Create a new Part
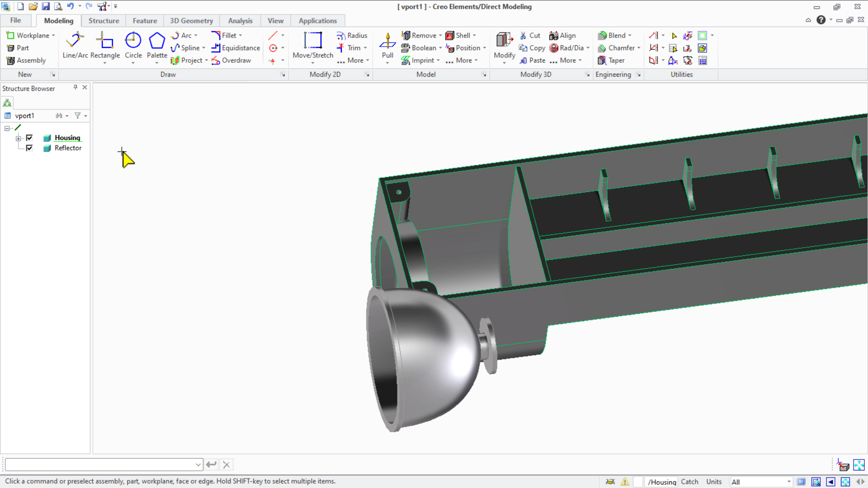The width and height of the screenshot is (868, 488). pyautogui.click(x=18, y=48)
